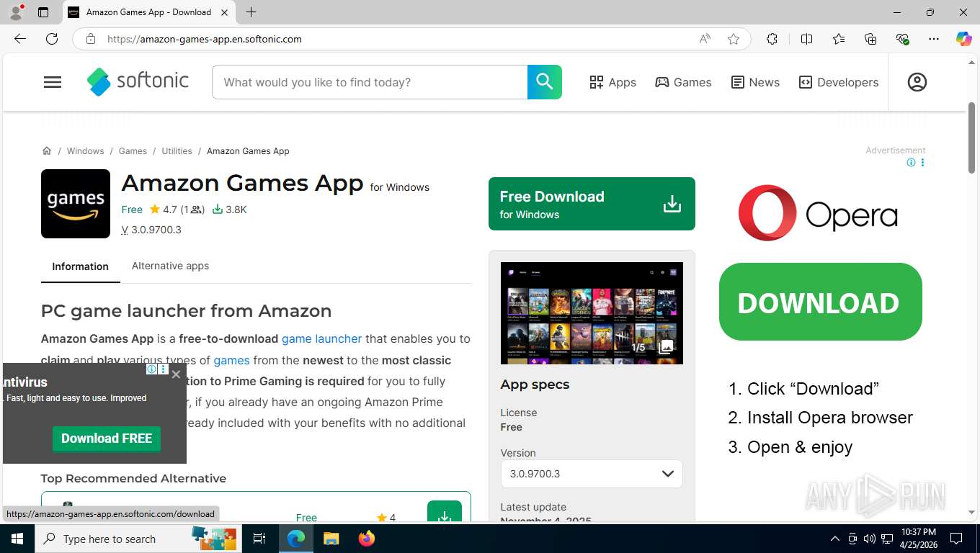This screenshot has width=980, height=553.
Task: Open the Copilot sidebar icon
Action: pyautogui.click(x=964, y=39)
